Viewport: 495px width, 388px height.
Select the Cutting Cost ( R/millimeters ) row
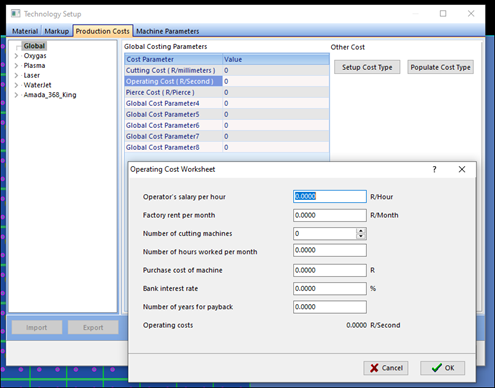coord(227,70)
